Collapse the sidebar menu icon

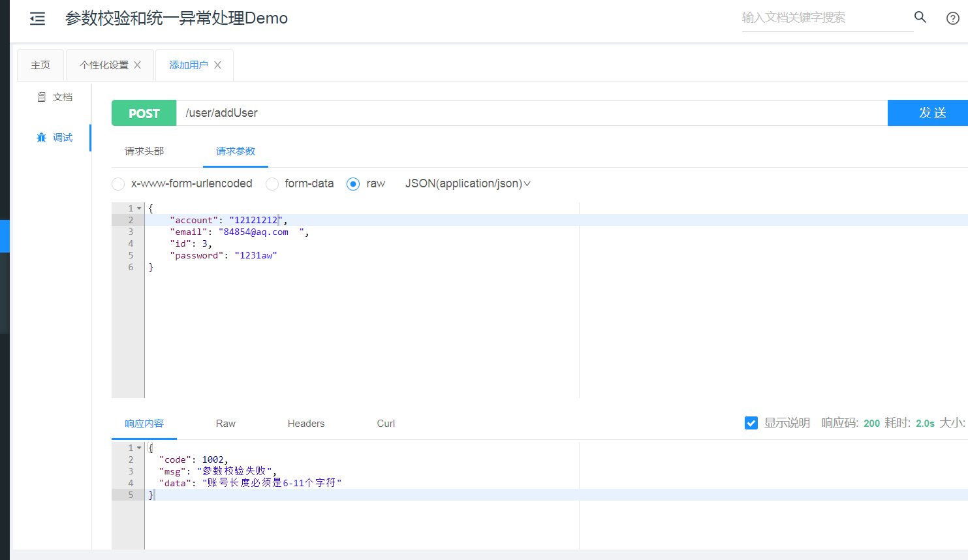click(38, 18)
